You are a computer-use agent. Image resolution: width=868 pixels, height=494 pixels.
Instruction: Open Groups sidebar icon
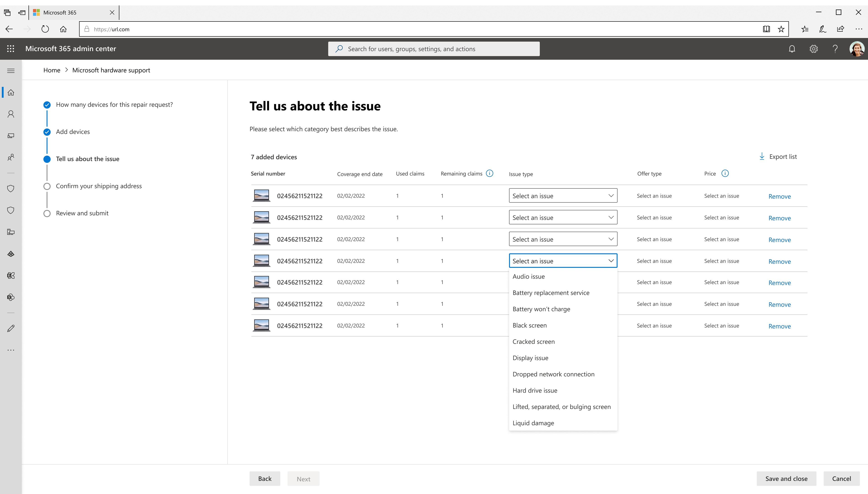tap(10, 157)
